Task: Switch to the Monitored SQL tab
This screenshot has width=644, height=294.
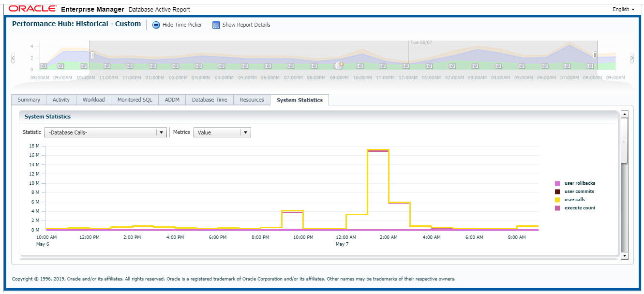Action: pyautogui.click(x=135, y=100)
